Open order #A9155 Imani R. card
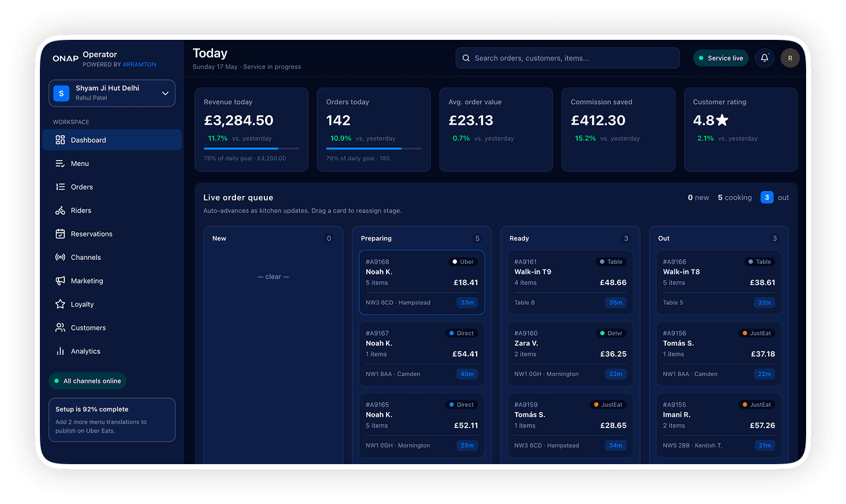 (x=719, y=425)
